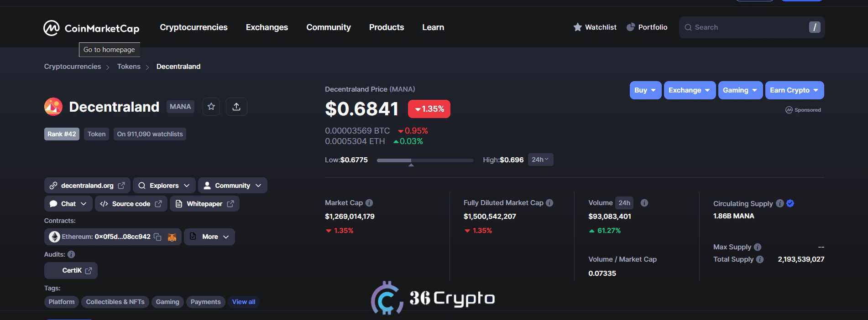
Task: Click the Platform tag
Action: click(x=62, y=302)
